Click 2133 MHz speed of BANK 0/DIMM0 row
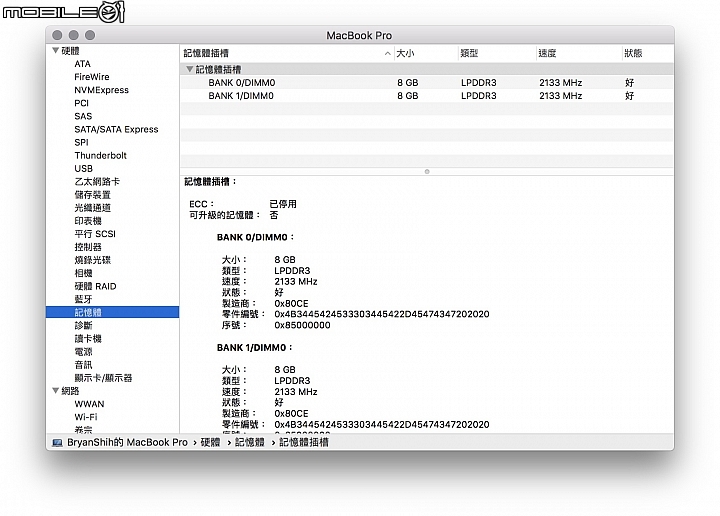Image resolution: width=720 pixels, height=516 pixels. [561, 83]
